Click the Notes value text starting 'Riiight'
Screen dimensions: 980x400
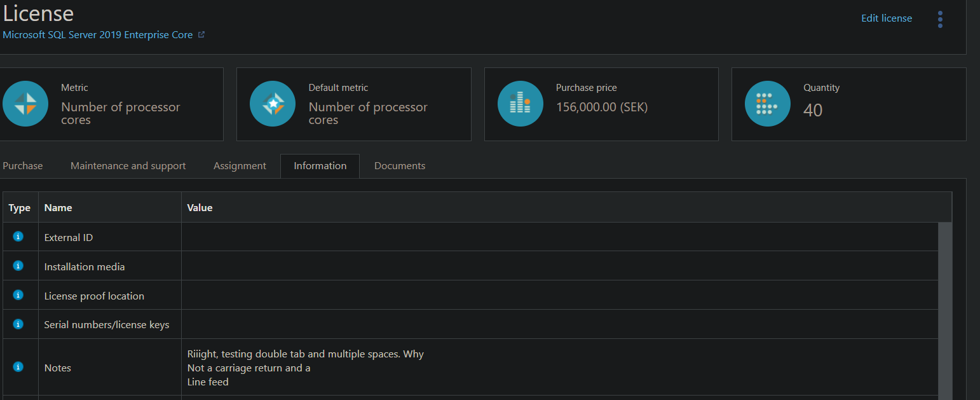click(306, 368)
